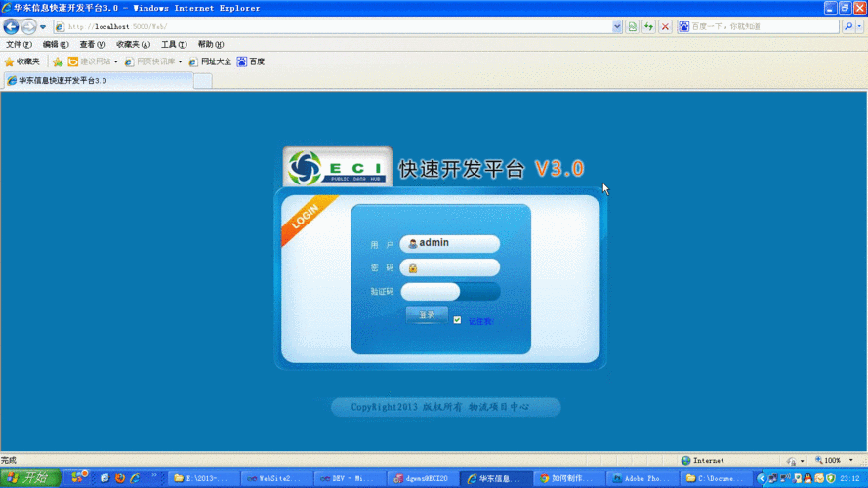Expand the zoom level dropdown arrow
This screenshot has width=868, height=488.
(x=850, y=460)
